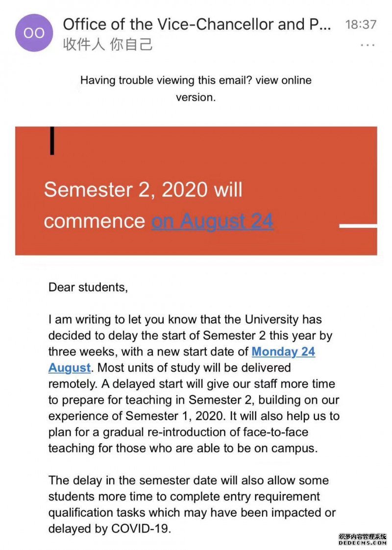392x550 pixels.
Task: Click sender name Office of the Vice-Chancellor
Action: [196, 24]
